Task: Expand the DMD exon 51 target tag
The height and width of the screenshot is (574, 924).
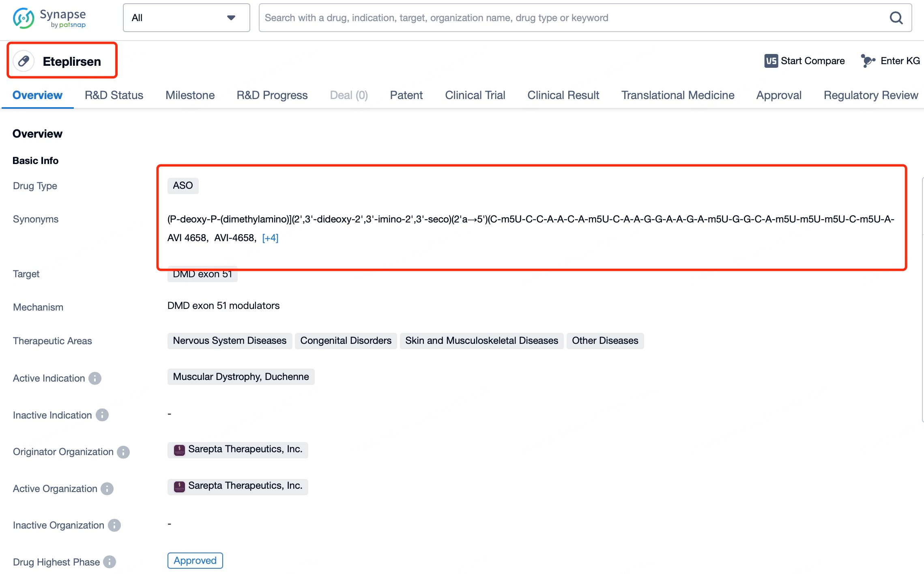Action: tap(202, 274)
